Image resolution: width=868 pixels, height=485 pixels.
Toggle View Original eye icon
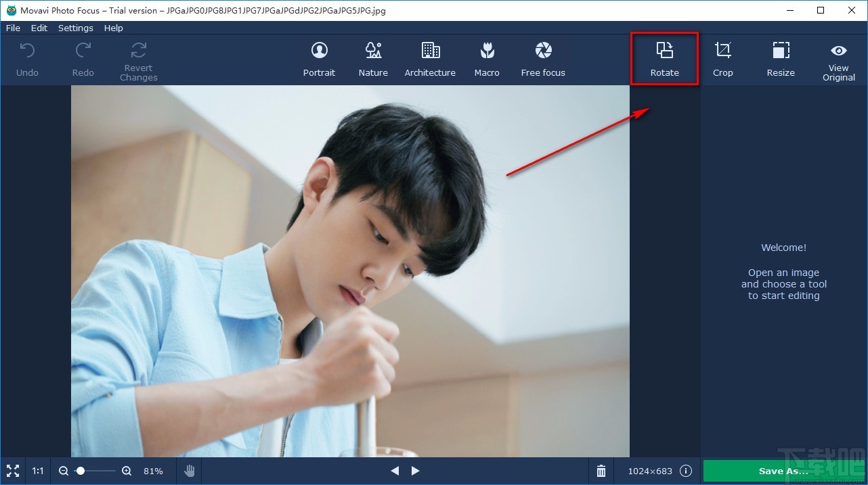pos(838,51)
